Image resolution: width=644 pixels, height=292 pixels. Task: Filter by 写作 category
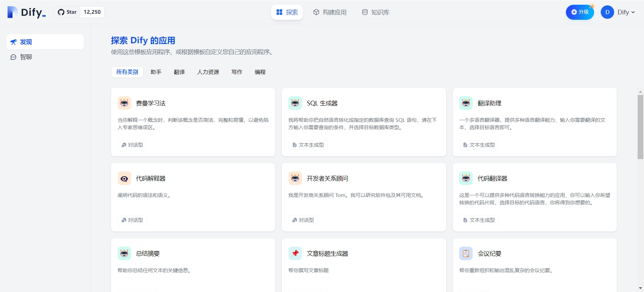click(237, 72)
